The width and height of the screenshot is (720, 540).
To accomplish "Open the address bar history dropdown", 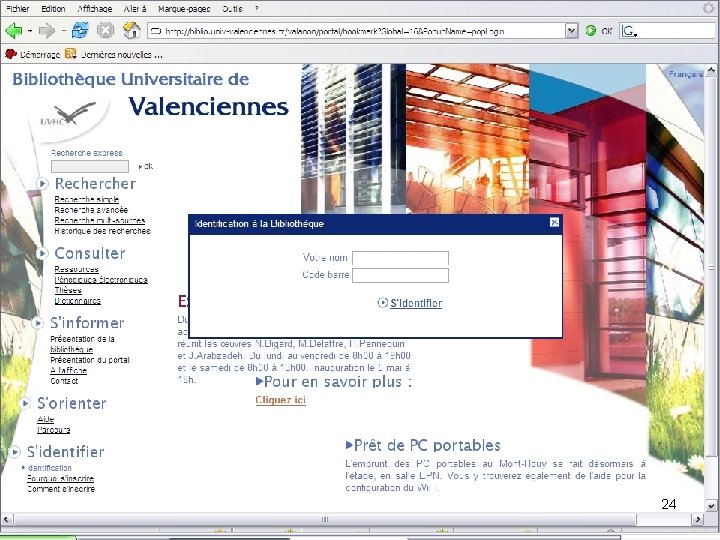I will (571, 31).
